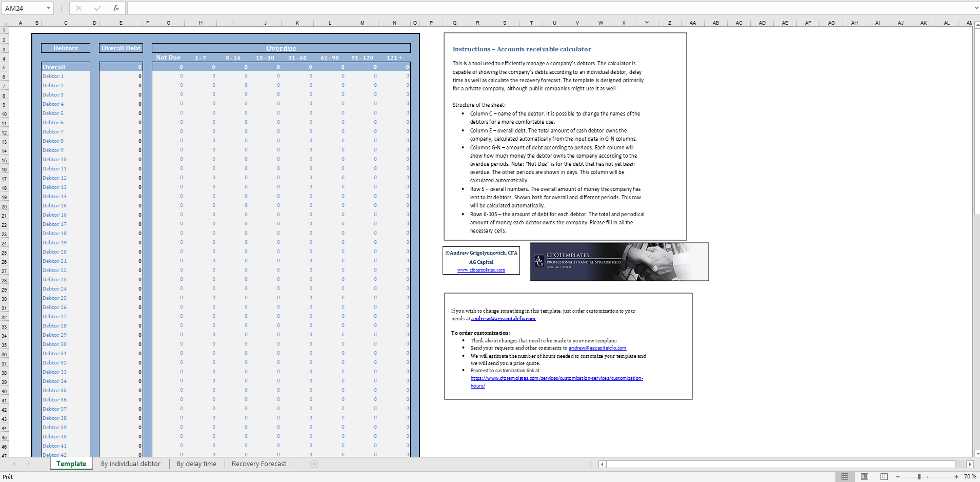Switch to Page Break Preview icon
980x482 pixels.
pyautogui.click(x=884, y=477)
